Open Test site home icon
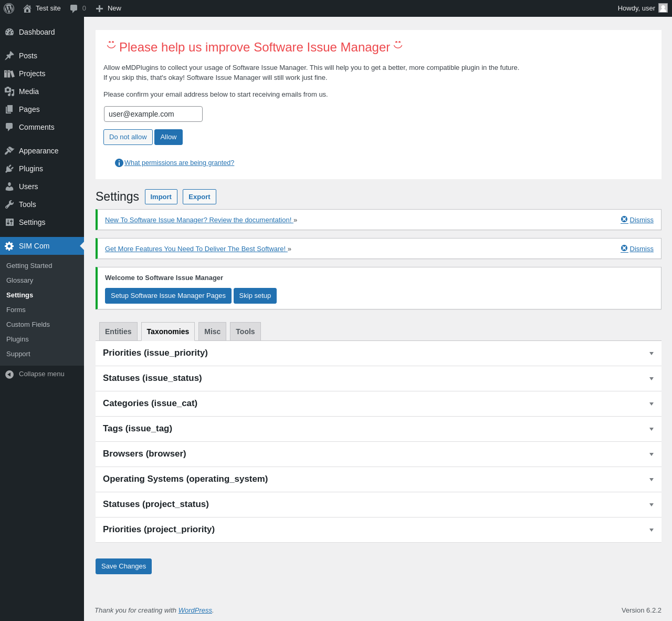 [x=27, y=8]
